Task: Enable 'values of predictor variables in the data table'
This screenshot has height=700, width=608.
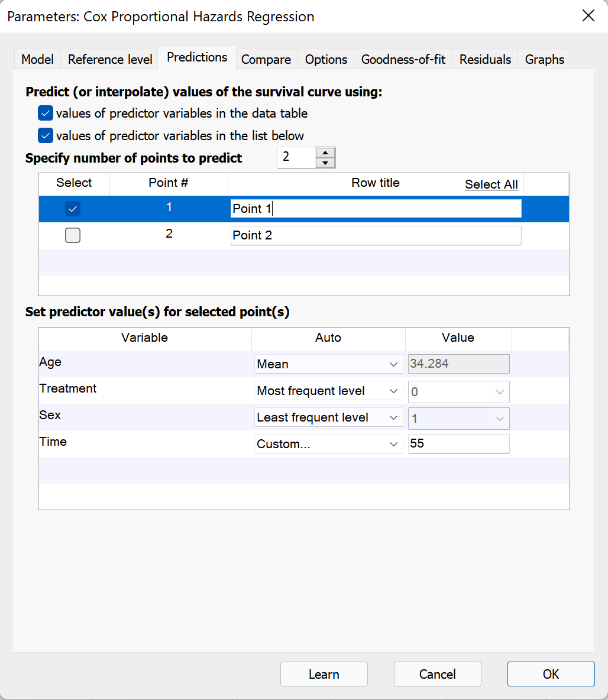Action: (x=45, y=113)
